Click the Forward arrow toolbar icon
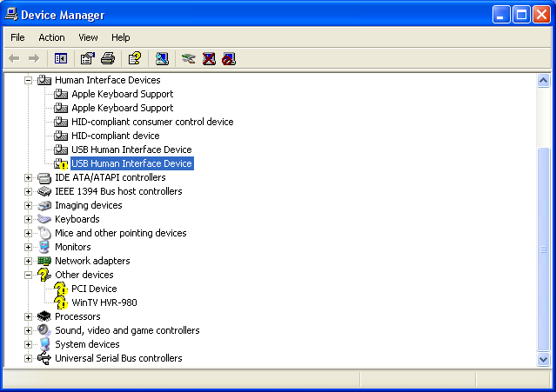556x392 pixels. [x=34, y=58]
